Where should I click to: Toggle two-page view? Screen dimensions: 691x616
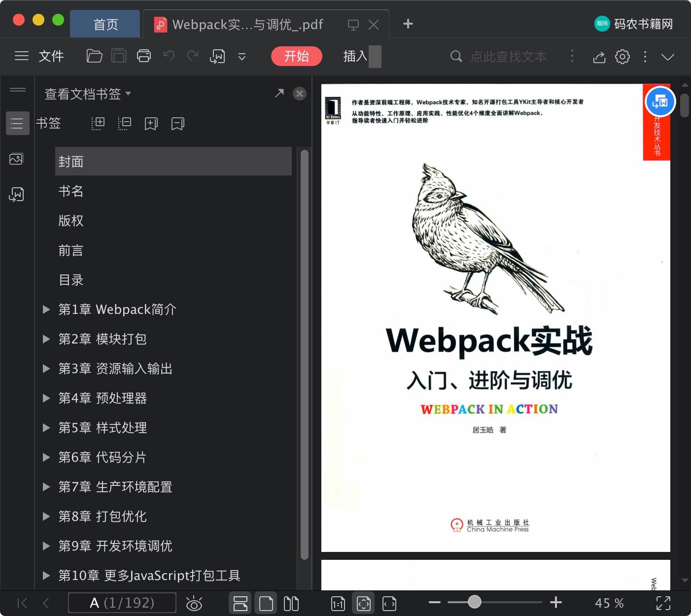[291, 603]
